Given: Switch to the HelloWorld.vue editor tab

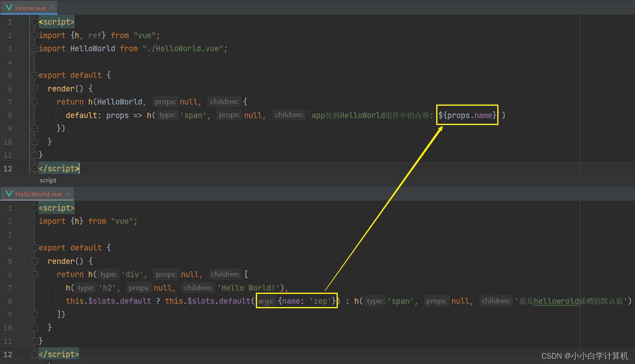Looking at the screenshot, I should (x=37, y=194).
